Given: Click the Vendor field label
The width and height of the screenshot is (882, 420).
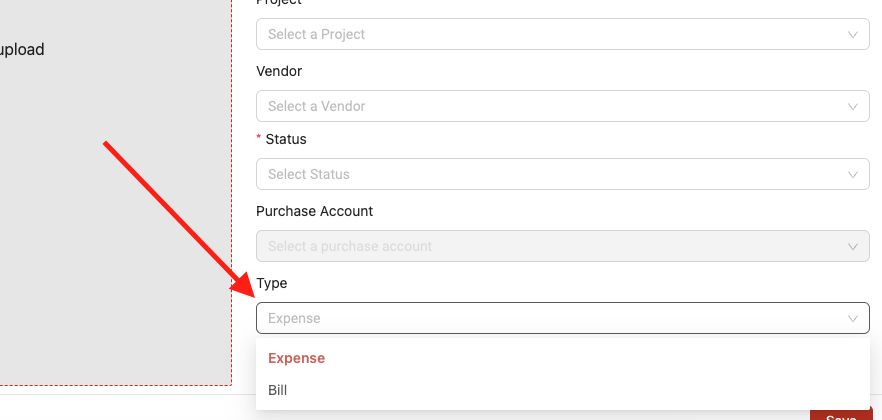Looking at the screenshot, I should [x=279, y=71].
